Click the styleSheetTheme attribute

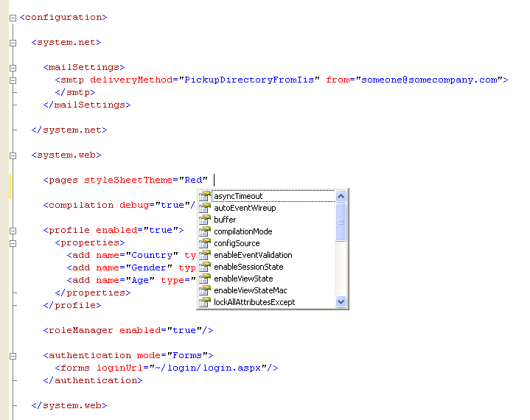(x=128, y=180)
